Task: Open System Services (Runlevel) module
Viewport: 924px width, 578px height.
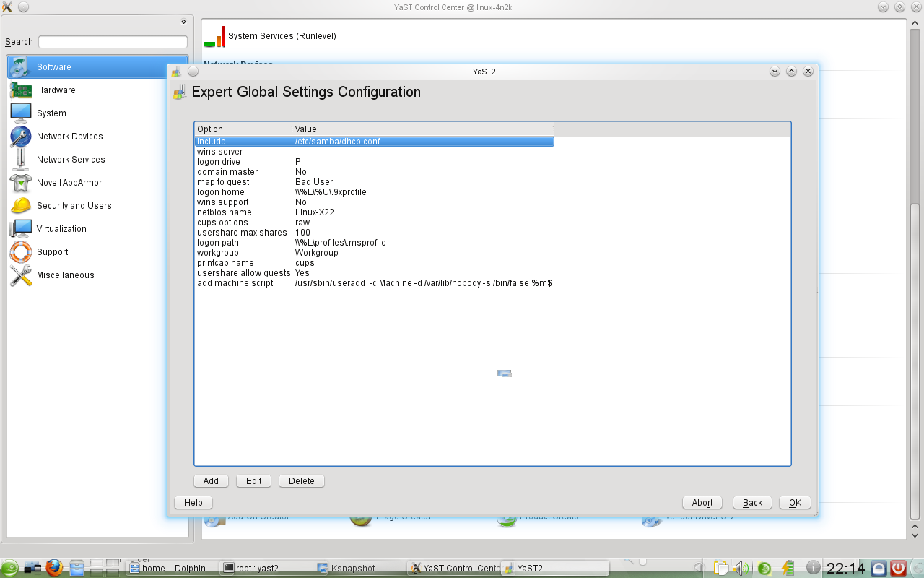Action: point(270,36)
